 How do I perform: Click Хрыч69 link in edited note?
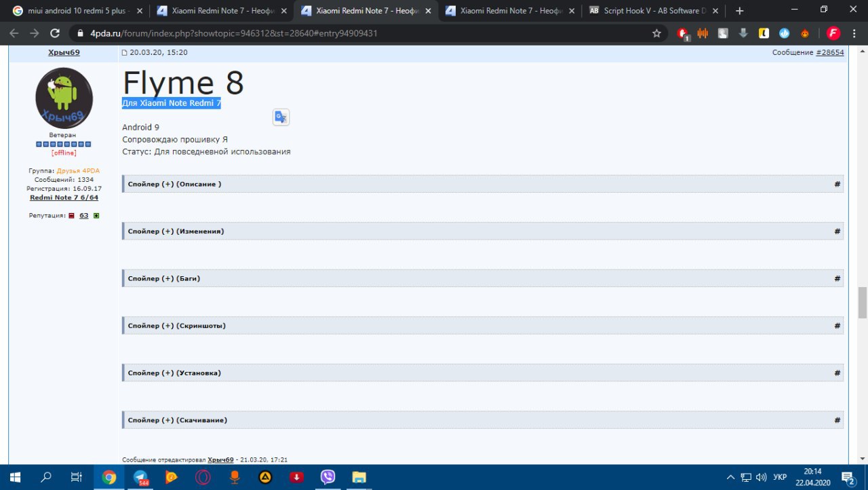tap(220, 459)
